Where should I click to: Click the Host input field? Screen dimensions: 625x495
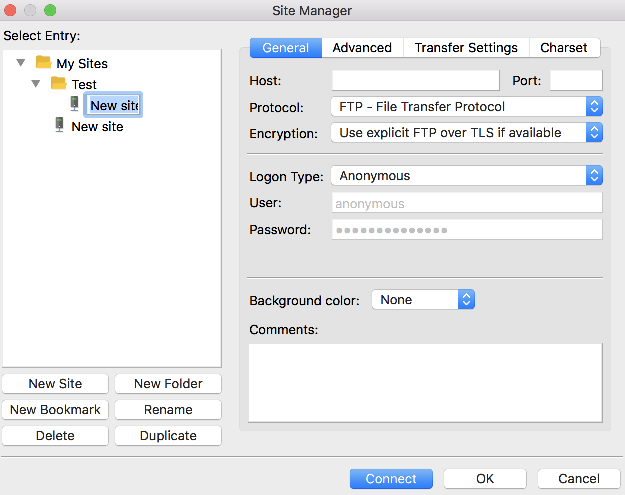[x=415, y=80]
